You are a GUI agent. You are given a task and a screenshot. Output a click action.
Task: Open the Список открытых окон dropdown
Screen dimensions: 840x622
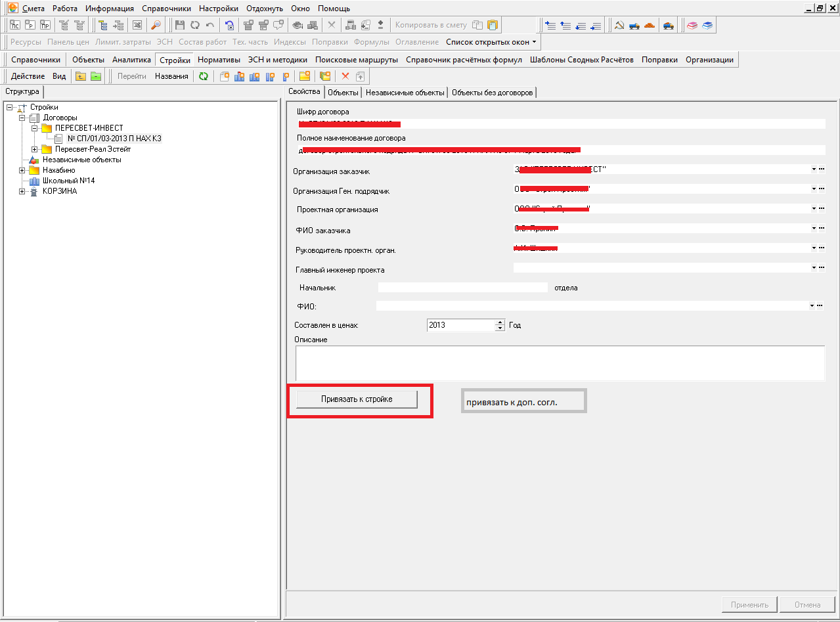(491, 42)
